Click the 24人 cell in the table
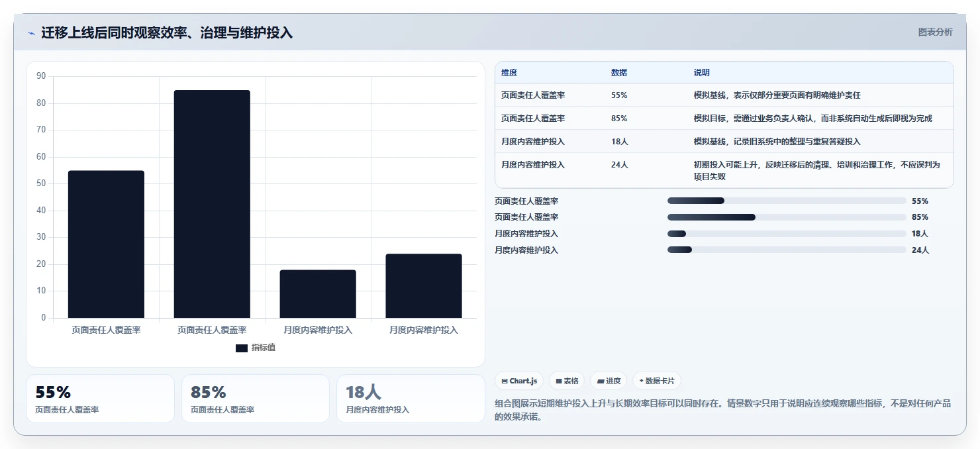Screen dimensions: 980x449 (x=619, y=165)
